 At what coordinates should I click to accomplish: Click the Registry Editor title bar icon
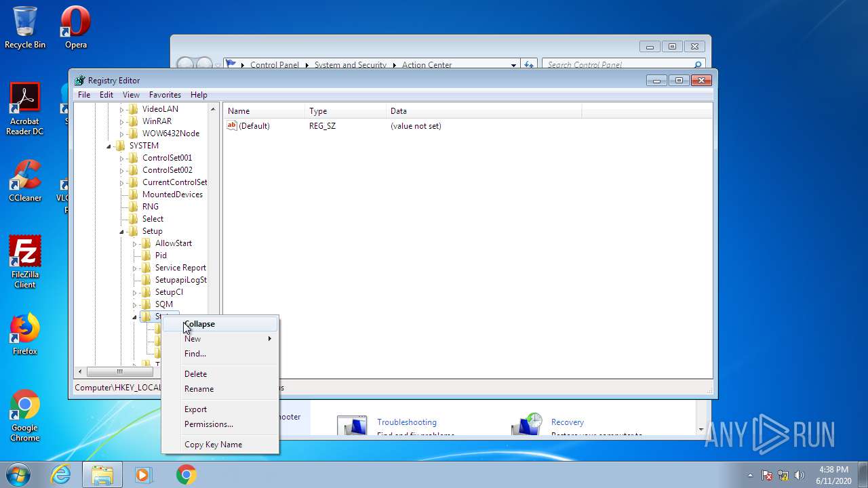80,80
